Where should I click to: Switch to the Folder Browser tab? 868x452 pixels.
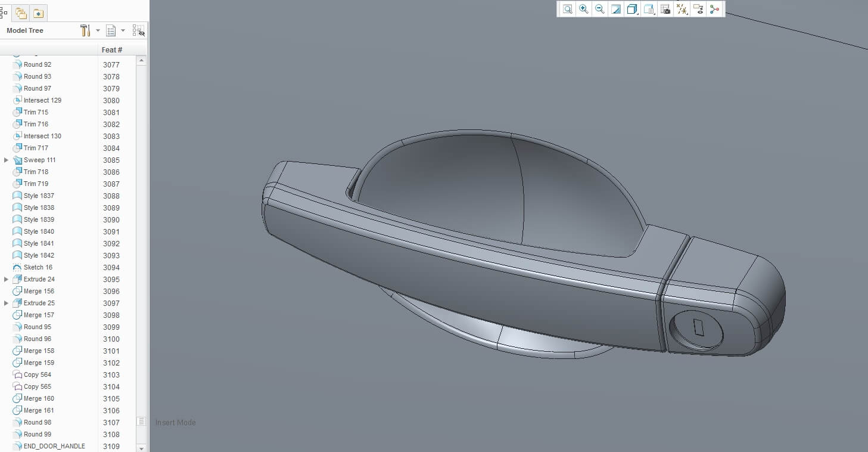(x=21, y=13)
